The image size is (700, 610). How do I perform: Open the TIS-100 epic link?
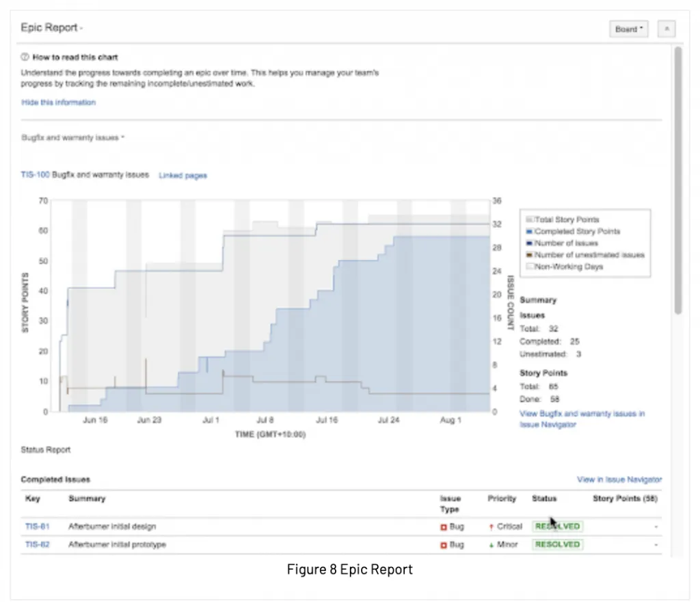36,174
